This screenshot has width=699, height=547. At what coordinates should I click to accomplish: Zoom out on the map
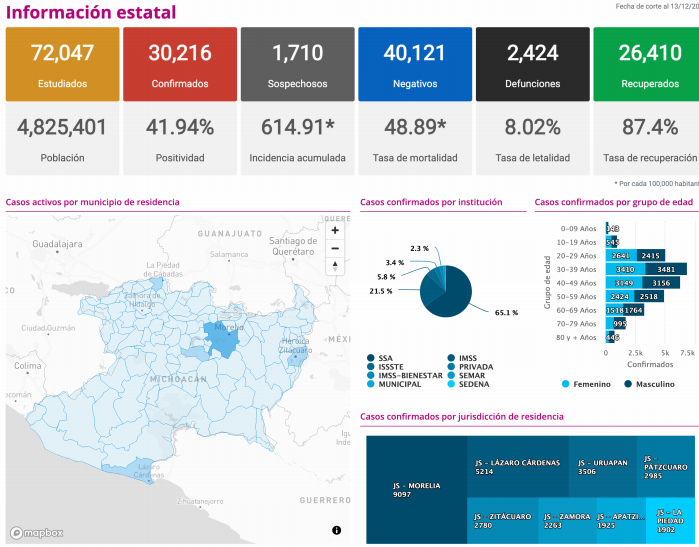[x=335, y=248]
